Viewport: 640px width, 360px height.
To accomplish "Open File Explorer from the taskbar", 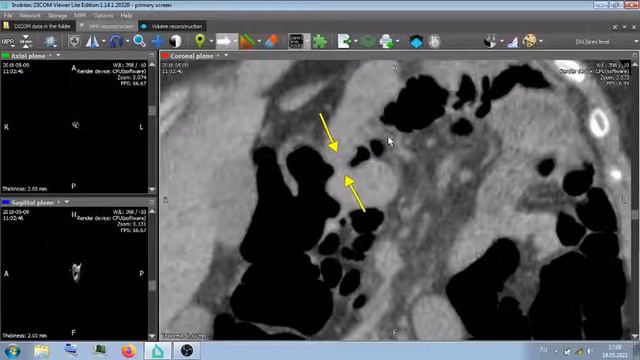I will pos(42,351).
